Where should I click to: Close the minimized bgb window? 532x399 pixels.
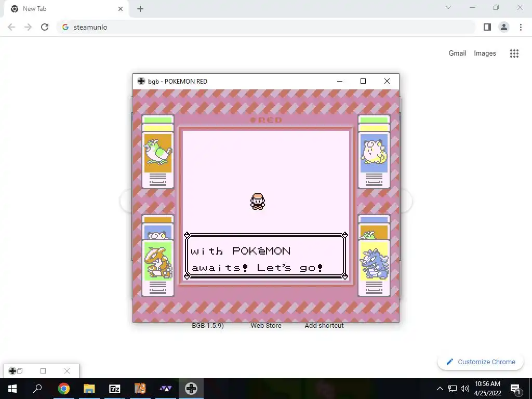pyautogui.click(x=67, y=371)
